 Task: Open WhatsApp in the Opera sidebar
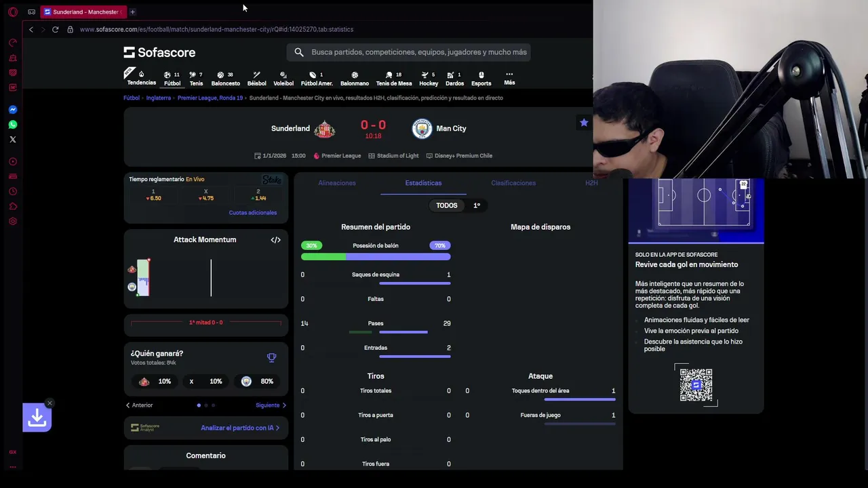[x=13, y=125]
